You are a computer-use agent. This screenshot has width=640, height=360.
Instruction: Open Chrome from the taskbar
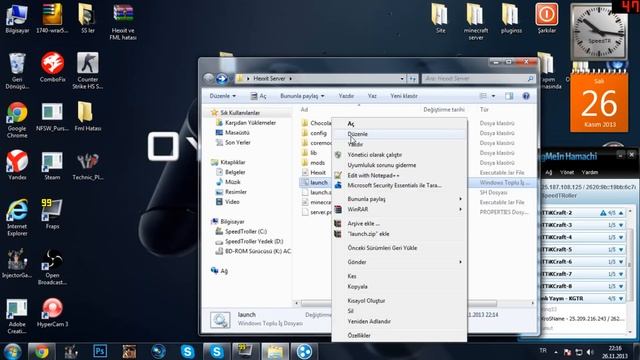[x=41, y=351]
